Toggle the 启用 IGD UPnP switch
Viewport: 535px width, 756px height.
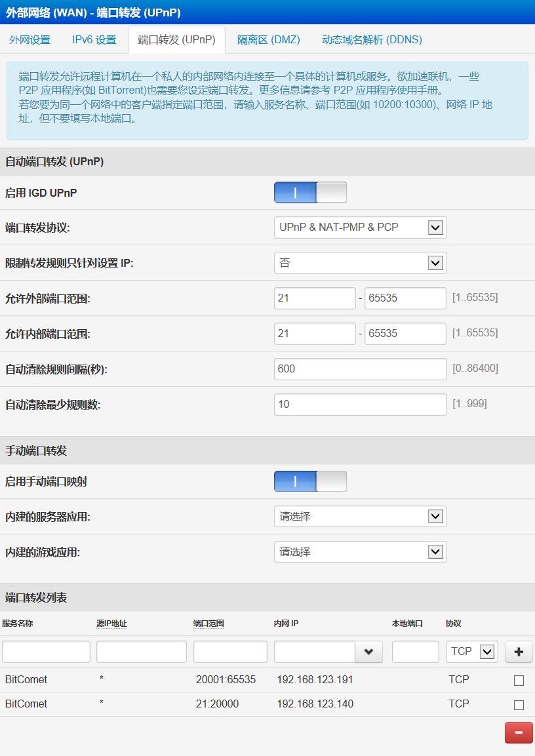click(310, 193)
